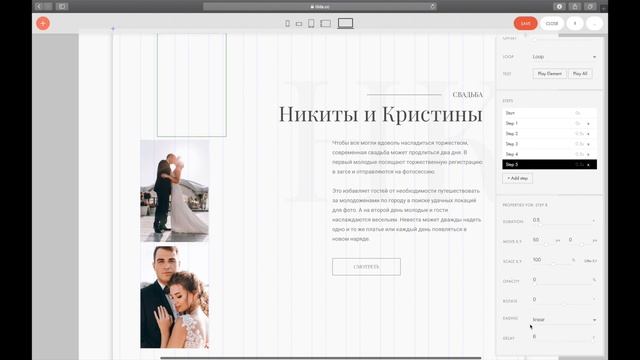Viewport: 640px width, 360px height.
Task: Open the Safari toolbar info icon
Action: [x=559, y=7]
